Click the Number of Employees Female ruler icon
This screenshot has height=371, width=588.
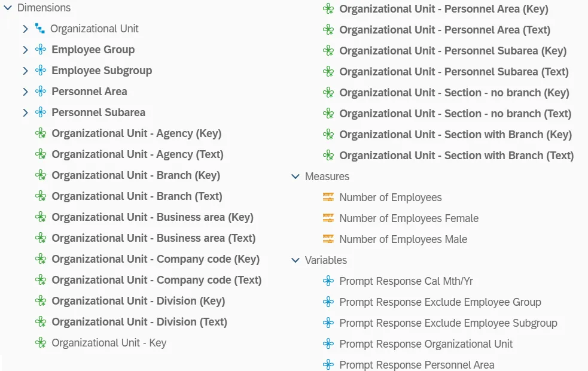point(328,218)
